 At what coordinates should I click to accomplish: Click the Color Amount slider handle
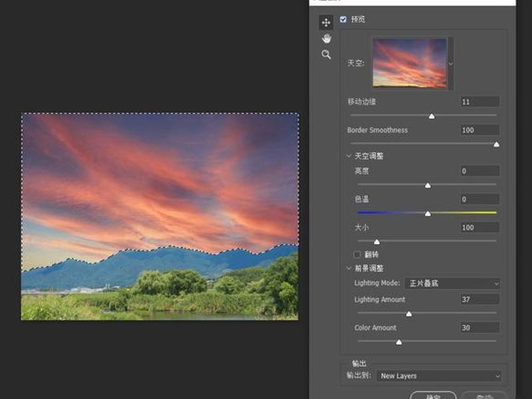coord(399,342)
